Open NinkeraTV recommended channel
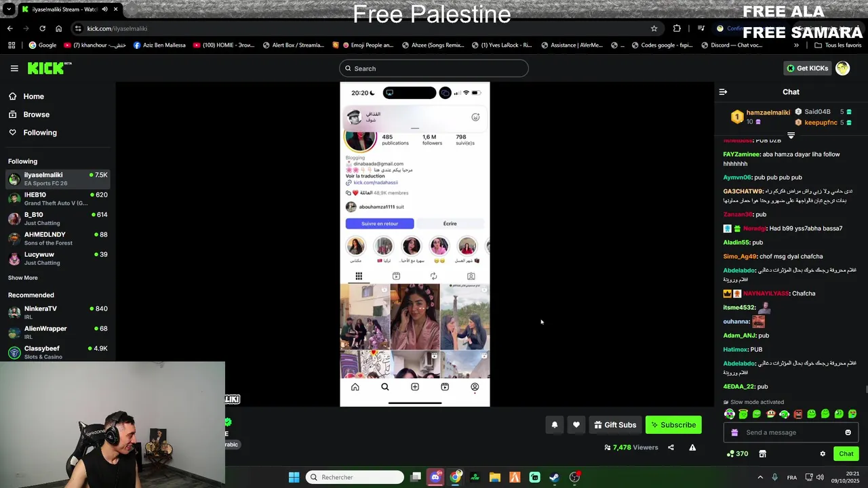This screenshot has width=868, height=488. click(x=58, y=312)
